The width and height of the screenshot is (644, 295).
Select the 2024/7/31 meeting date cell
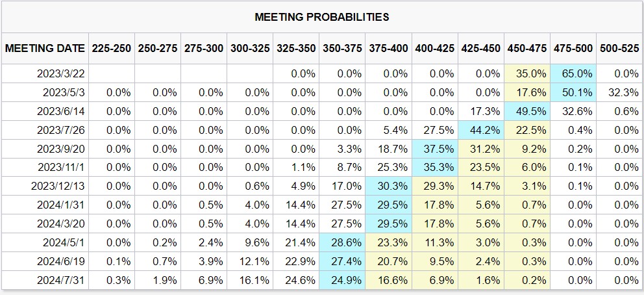point(45,281)
